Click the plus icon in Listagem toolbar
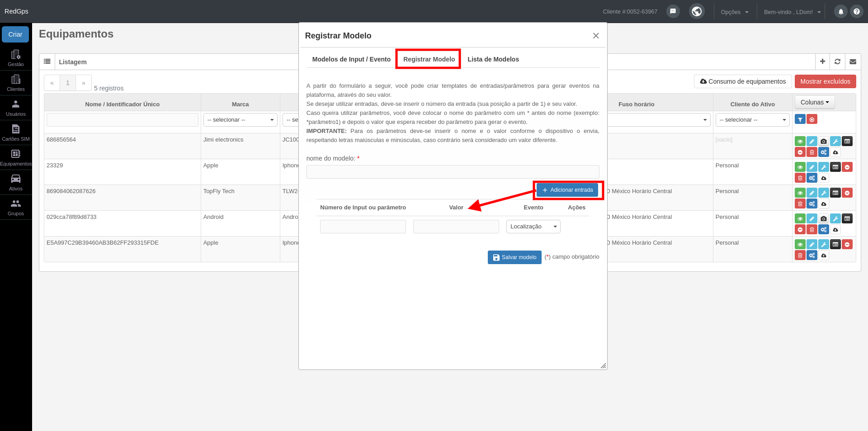Viewport: 868px width, 431px height. click(x=823, y=62)
